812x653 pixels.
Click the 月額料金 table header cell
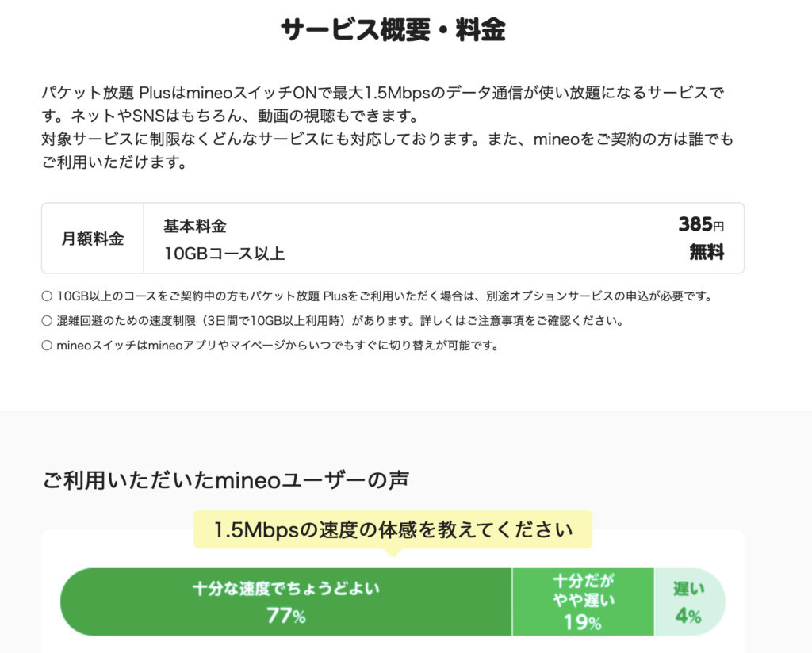click(x=93, y=239)
